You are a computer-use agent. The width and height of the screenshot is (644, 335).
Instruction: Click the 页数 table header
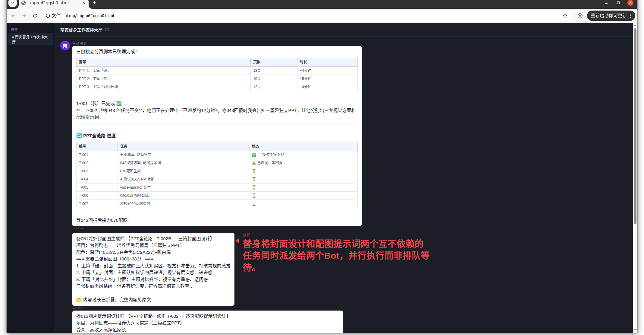pos(274,62)
